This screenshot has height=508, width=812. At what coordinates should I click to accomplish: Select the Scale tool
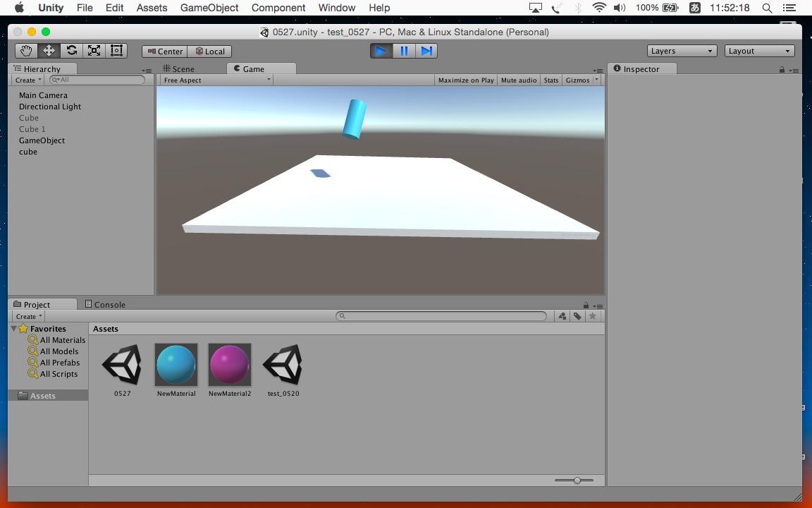pyautogui.click(x=94, y=51)
